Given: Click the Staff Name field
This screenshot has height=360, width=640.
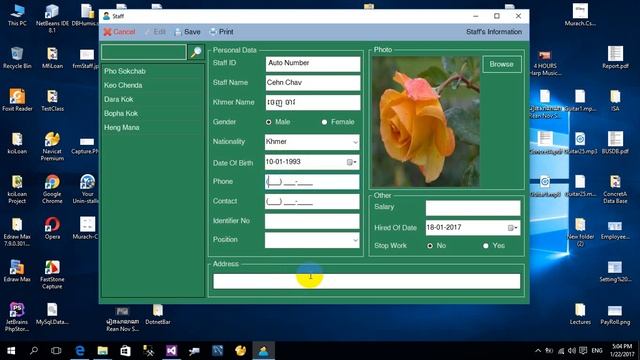Looking at the screenshot, I should point(313,83).
